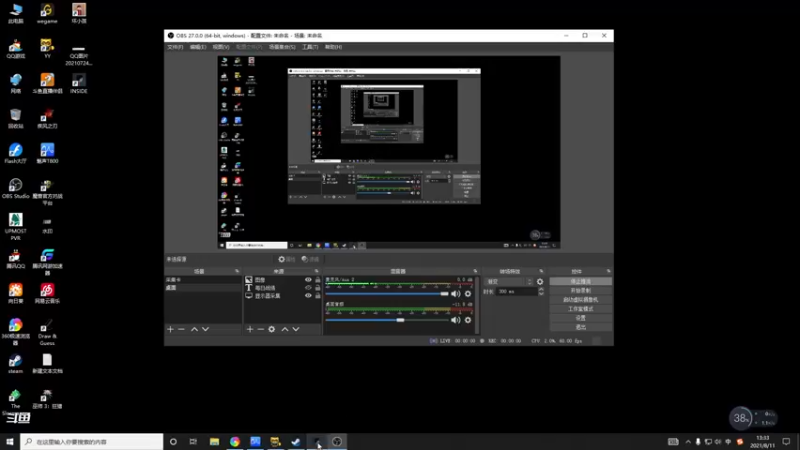Open the File menu in OBS
Viewport: 800px width, 450px height.
click(x=175, y=47)
